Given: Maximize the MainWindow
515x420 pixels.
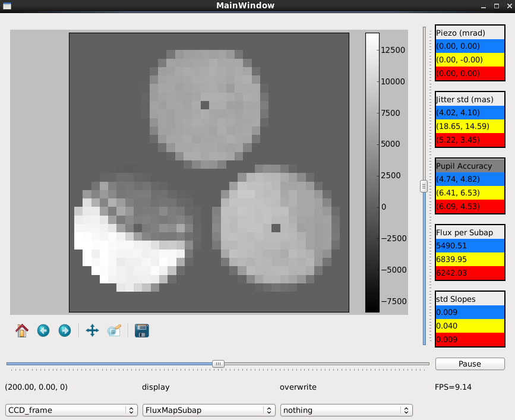Looking at the screenshot, I should click(496, 6).
